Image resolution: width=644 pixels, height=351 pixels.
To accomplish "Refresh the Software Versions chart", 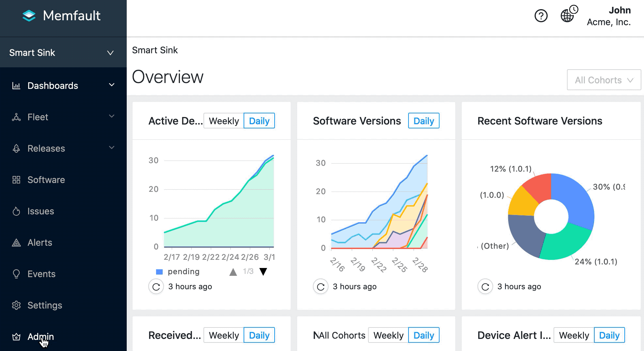I will [x=321, y=287].
